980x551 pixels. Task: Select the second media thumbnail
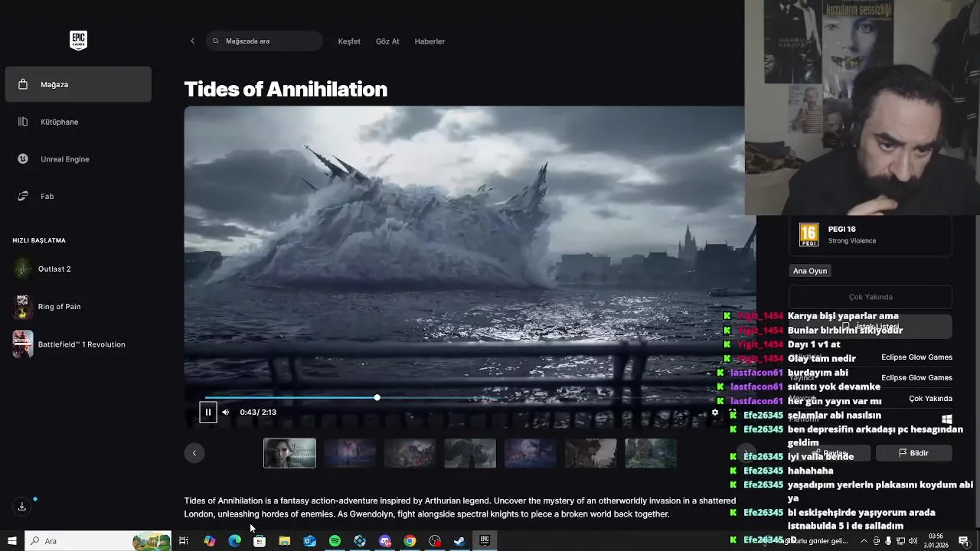tap(350, 453)
